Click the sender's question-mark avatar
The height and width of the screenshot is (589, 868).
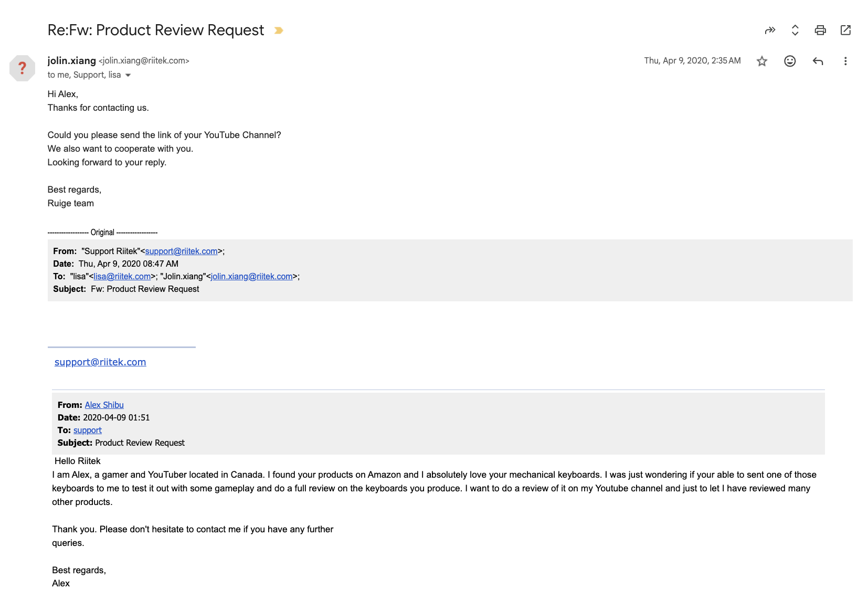pyautogui.click(x=22, y=68)
